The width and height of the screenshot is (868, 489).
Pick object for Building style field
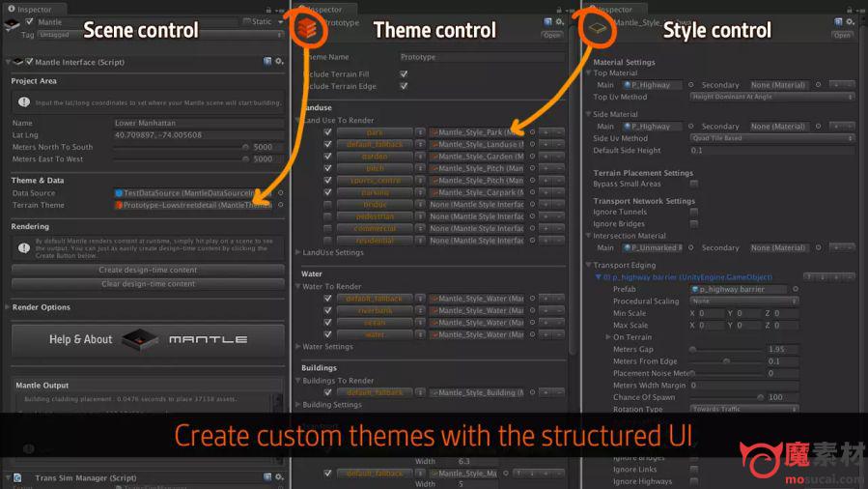point(533,392)
